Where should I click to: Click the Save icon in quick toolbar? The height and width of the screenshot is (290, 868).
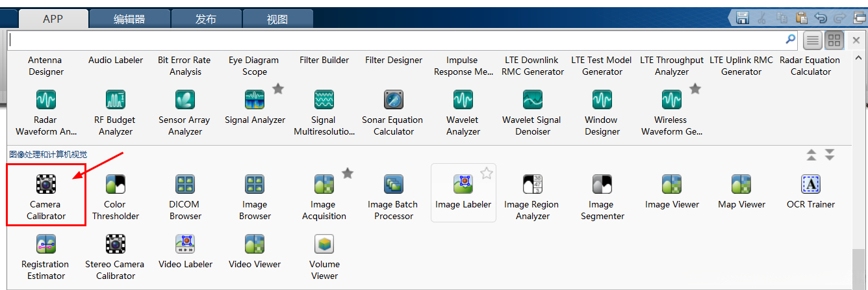[x=743, y=18]
